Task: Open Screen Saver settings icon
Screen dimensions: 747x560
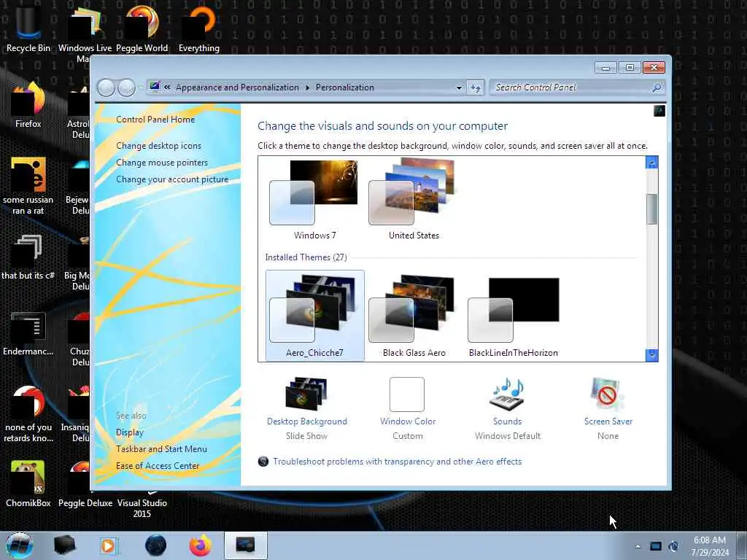Action: [606, 394]
